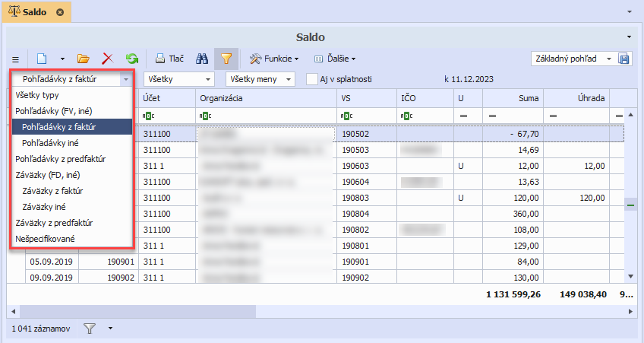This screenshot has height=343, width=644.
Task: Toggle the filter funnel in the toolbar
Action: pyautogui.click(x=226, y=59)
